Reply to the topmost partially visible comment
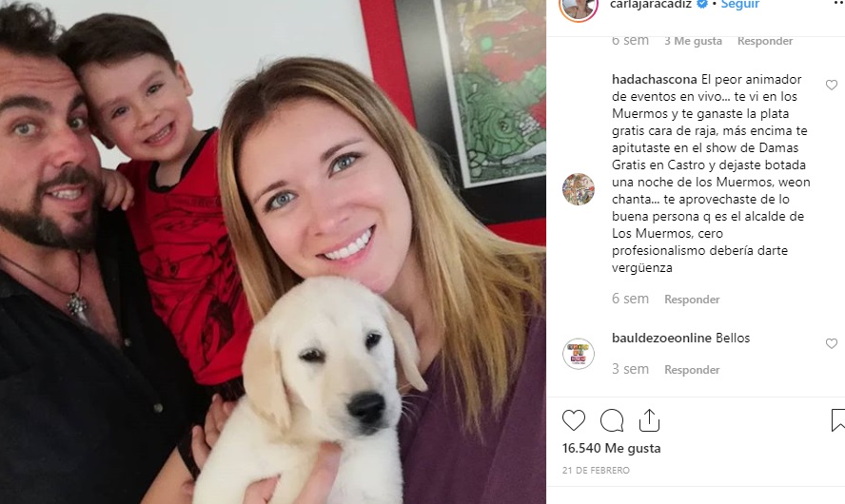The width and height of the screenshot is (845, 504). pyautogui.click(x=765, y=41)
